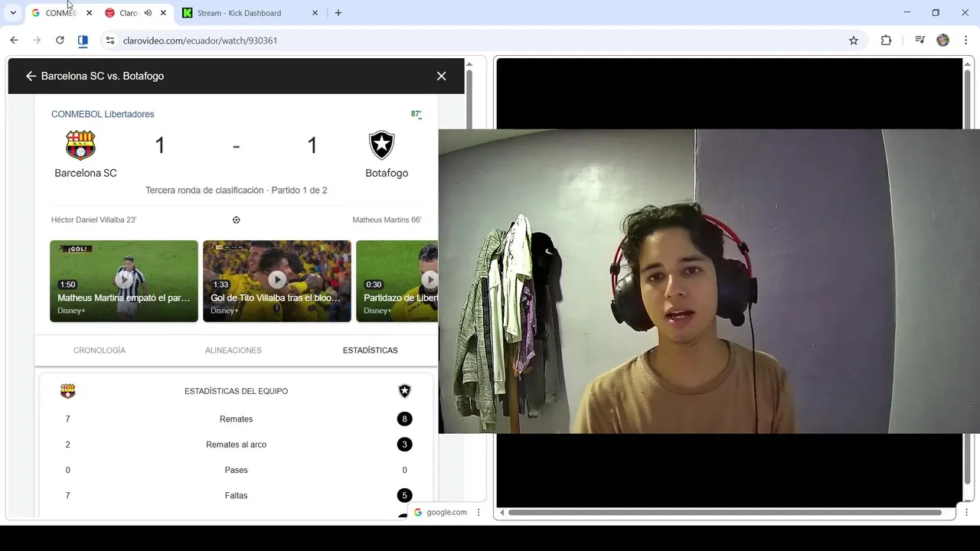Screen dimensions: 980x551
Task: Switch to Stream - Kick Dashboard tab
Action: tap(250, 13)
